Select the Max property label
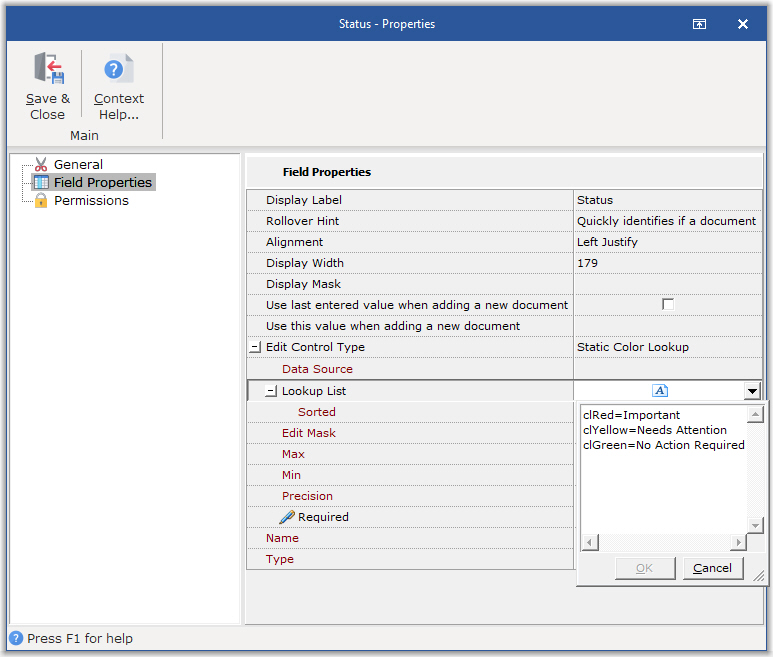Image resolution: width=773 pixels, height=657 pixels. click(293, 454)
